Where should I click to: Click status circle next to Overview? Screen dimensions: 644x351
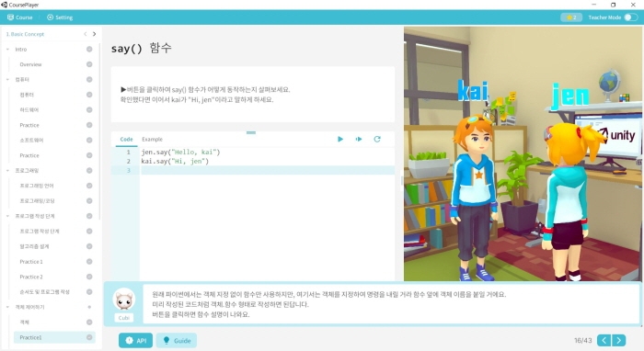[89, 64]
